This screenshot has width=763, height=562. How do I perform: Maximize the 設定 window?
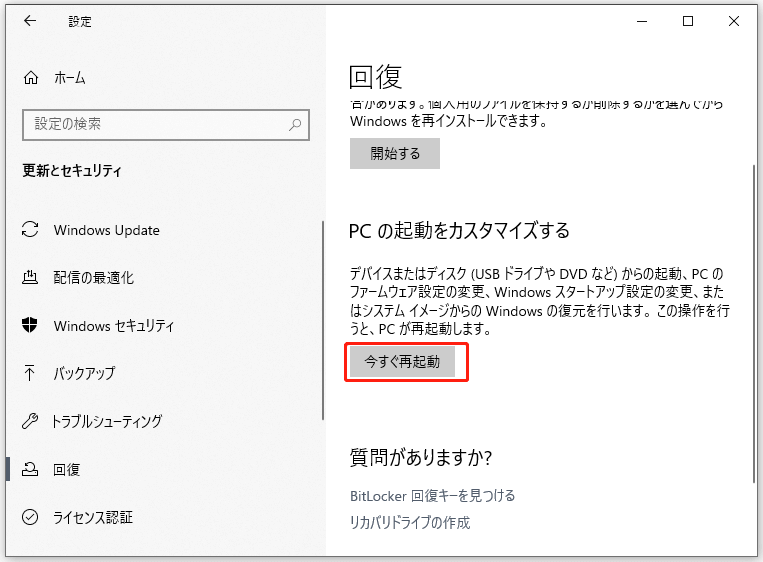pyautogui.click(x=688, y=21)
